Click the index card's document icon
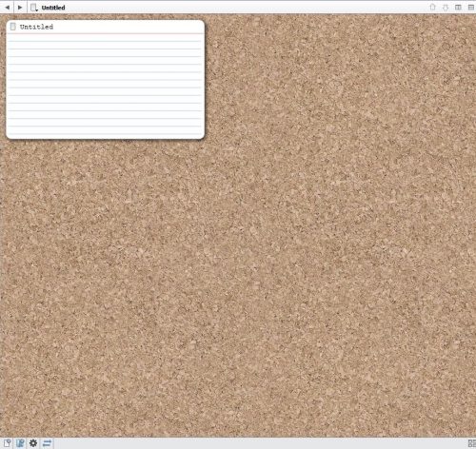The width and height of the screenshot is (476, 449). tap(12, 27)
